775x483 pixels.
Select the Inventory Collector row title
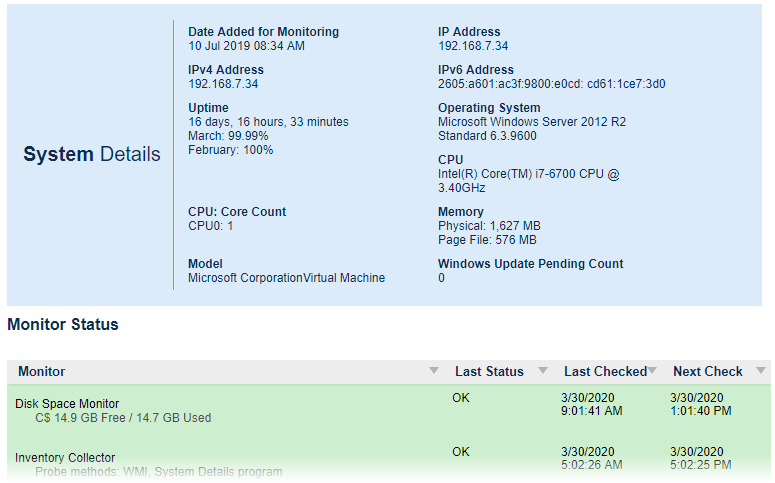65,458
